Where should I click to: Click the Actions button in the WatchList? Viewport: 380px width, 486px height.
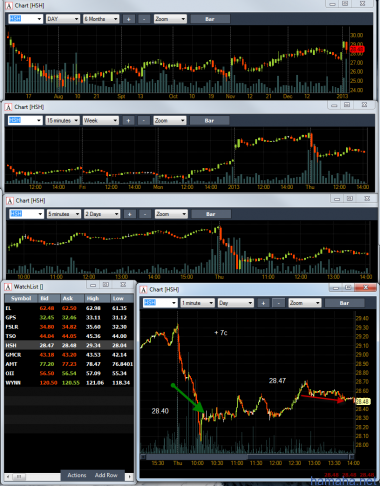coord(77,475)
